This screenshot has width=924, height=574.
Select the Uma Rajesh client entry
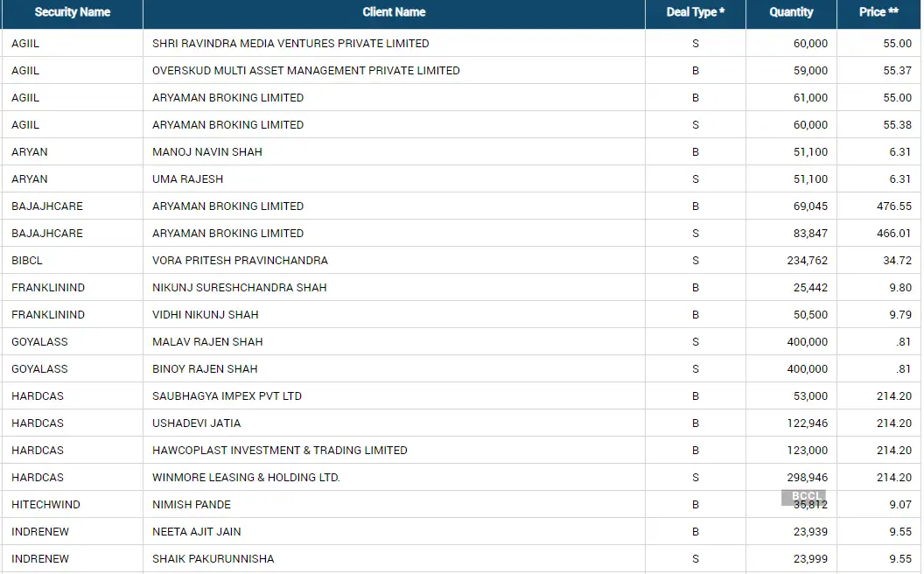tap(187, 179)
